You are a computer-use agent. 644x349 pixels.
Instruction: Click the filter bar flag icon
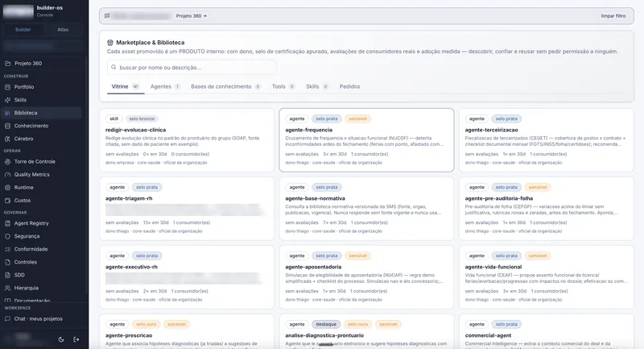coord(107,16)
